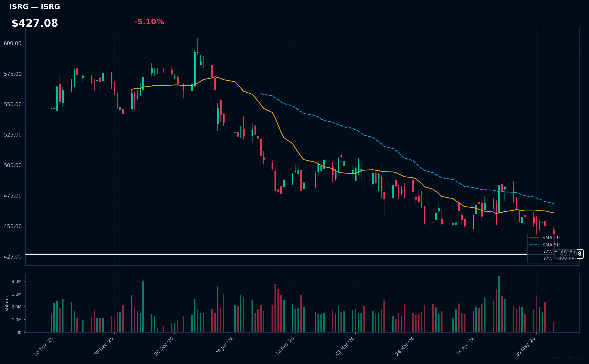Click the tallest green volume bar in late April

(499, 304)
